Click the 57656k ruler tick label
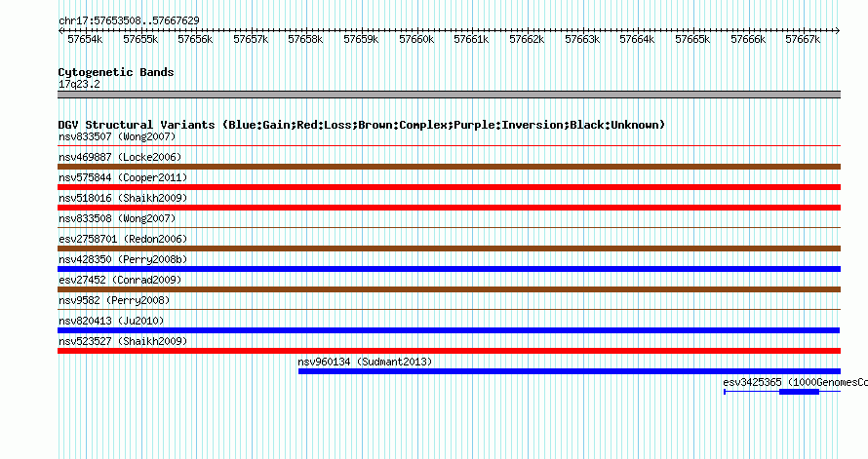The width and height of the screenshot is (868, 459). [195, 39]
